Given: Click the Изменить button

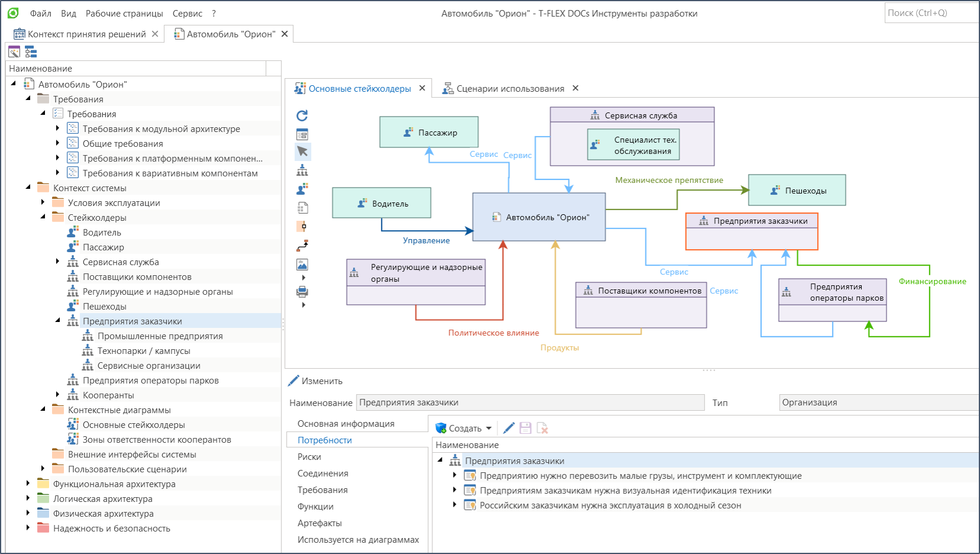Looking at the screenshot, I should [315, 381].
